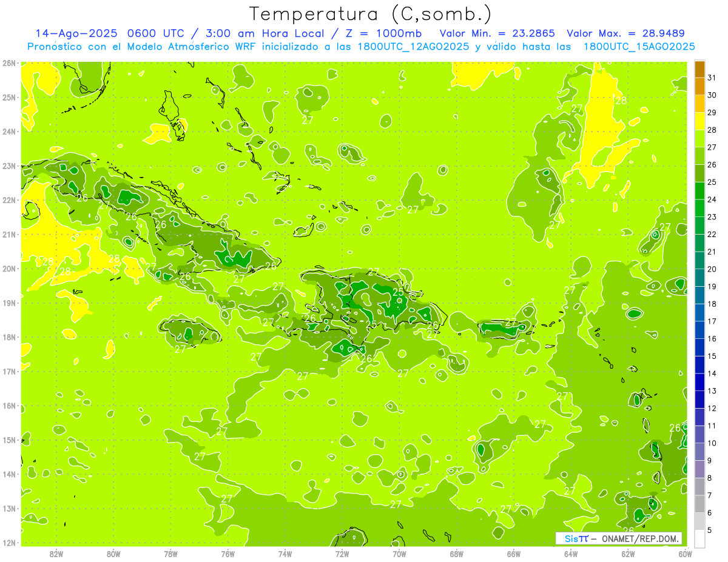This screenshot has height=562, width=728.
Task: Click the '16N' latitude axis label
Action: tap(9, 406)
